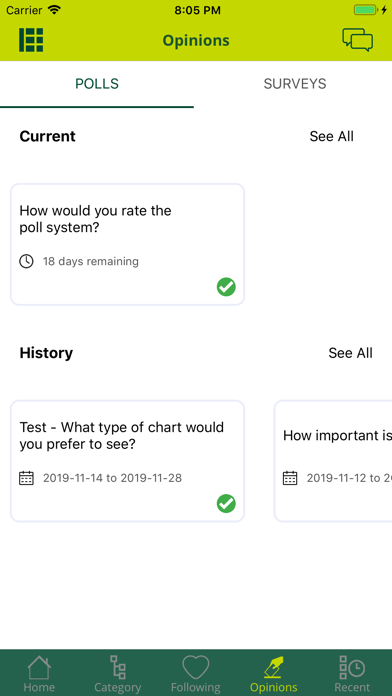Viewport: 392px width, 696px height.
Task: Go to the Home tab icon
Action: pos(39,667)
